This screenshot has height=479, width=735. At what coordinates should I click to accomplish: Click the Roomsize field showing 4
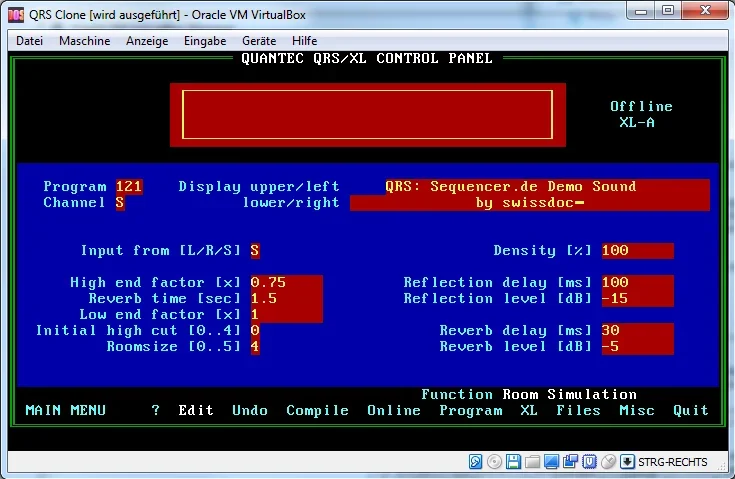click(x=255, y=346)
